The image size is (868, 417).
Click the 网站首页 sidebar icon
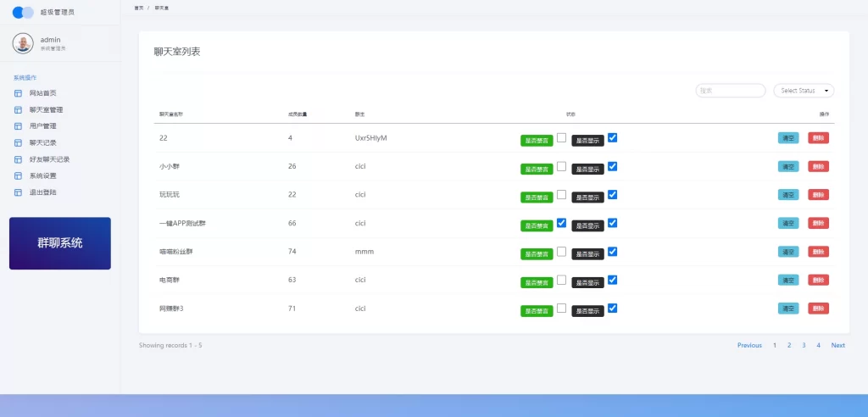tap(19, 93)
